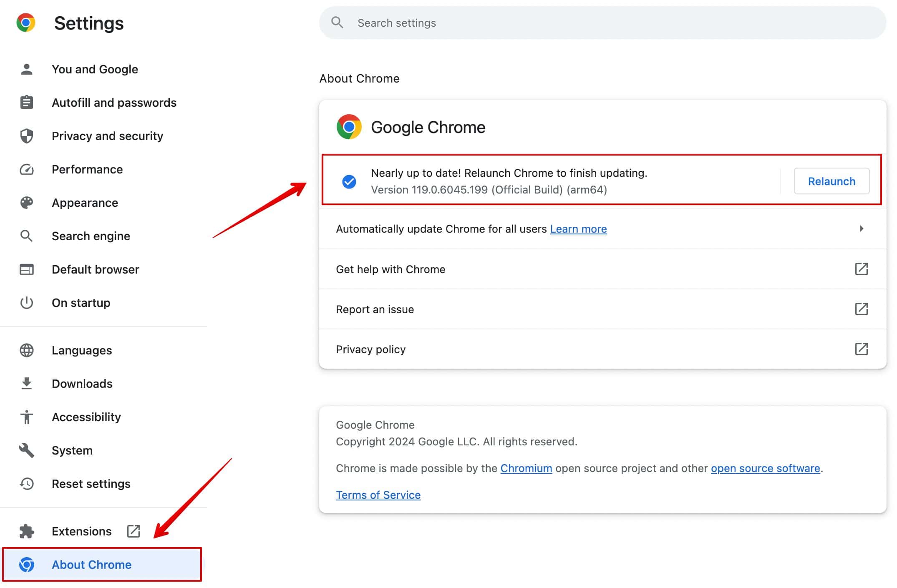897x588 pixels.
Task: Follow the Terms of Service link
Action: pos(378,495)
